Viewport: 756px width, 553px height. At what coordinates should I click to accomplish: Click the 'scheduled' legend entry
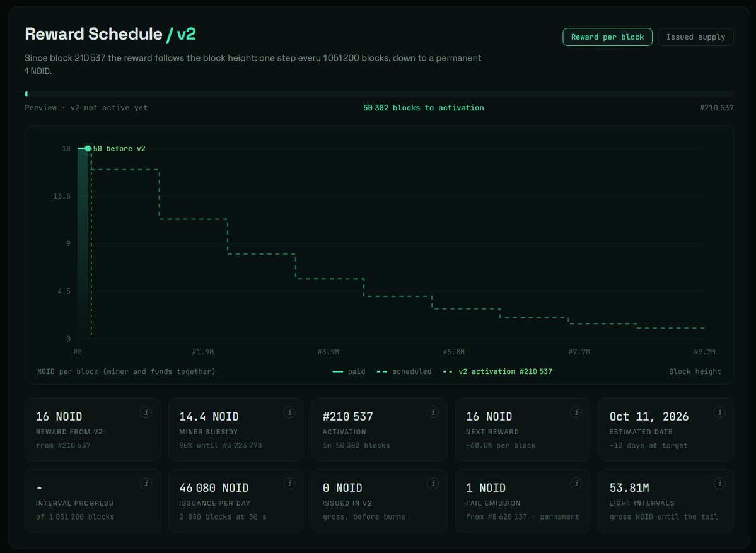pyautogui.click(x=404, y=371)
